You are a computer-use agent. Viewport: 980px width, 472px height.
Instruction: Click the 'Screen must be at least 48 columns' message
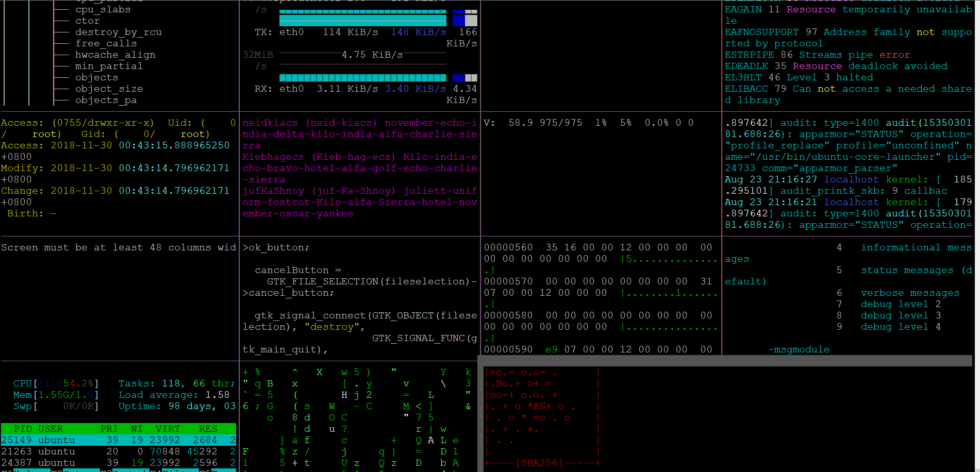[118, 247]
